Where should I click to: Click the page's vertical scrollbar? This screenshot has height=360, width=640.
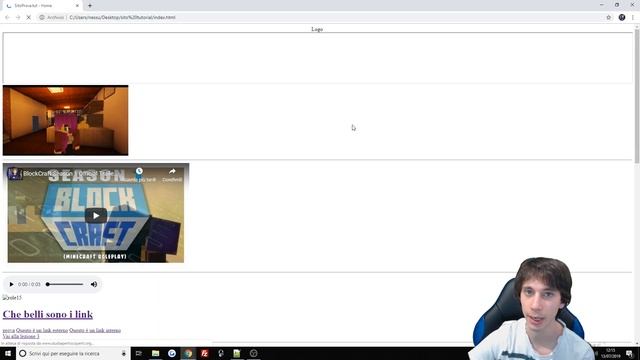click(x=637, y=96)
